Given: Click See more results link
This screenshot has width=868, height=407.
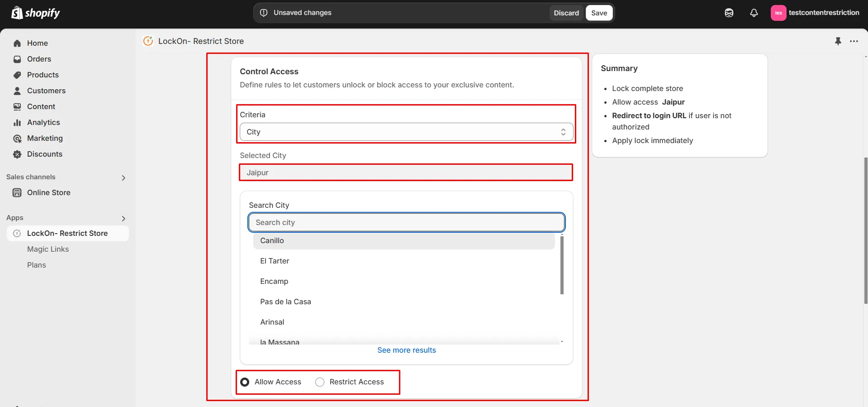Looking at the screenshot, I should tap(407, 350).
